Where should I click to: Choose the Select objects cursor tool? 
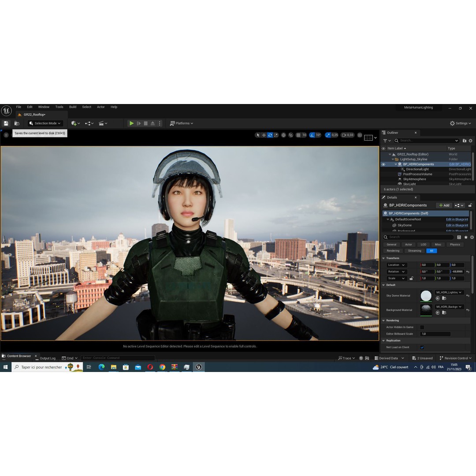click(x=258, y=135)
